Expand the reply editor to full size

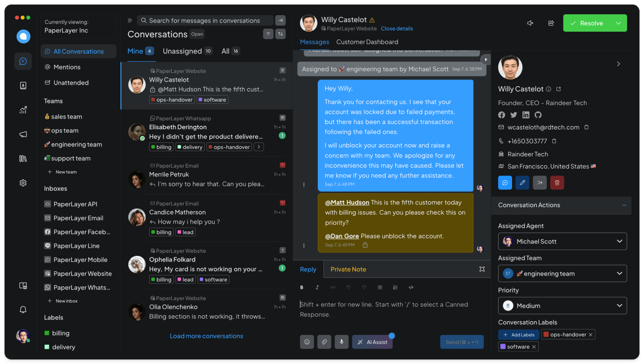[x=482, y=269]
